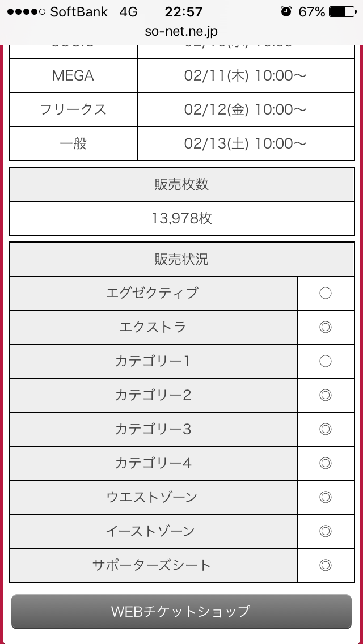The width and height of the screenshot is (363, 644).
Task: Tap availability symbol for ウエストゾーン
Action: (x=326, y=497)
